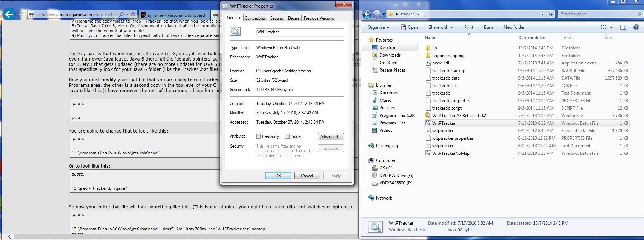Open OneDrive in navigation pane

click(x=388, y=63)
